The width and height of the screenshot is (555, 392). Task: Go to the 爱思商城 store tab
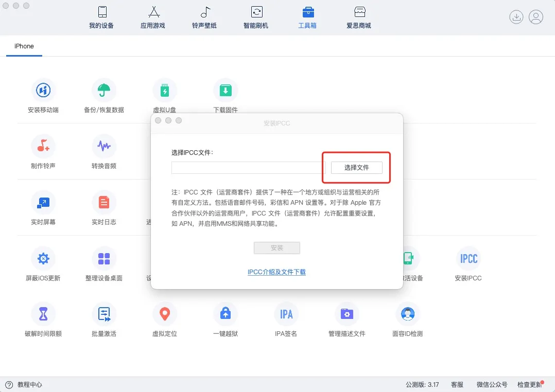(x=359, y=17)
